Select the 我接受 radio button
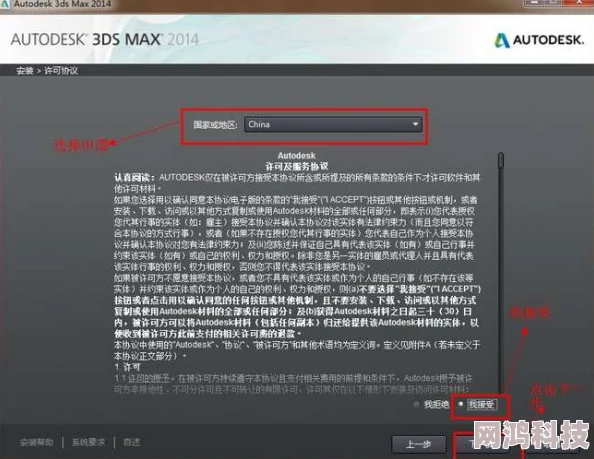The image size is (594, 459). (x=461, y=404)
